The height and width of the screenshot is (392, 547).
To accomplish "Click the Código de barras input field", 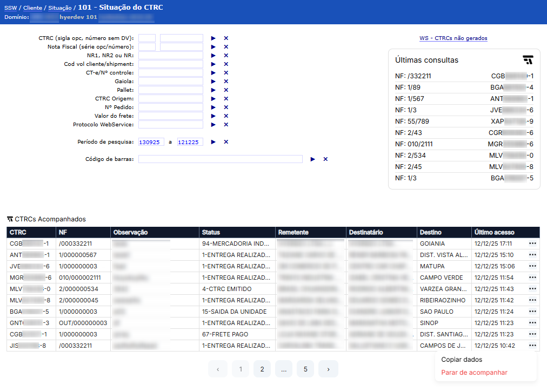I will (220, 159).
